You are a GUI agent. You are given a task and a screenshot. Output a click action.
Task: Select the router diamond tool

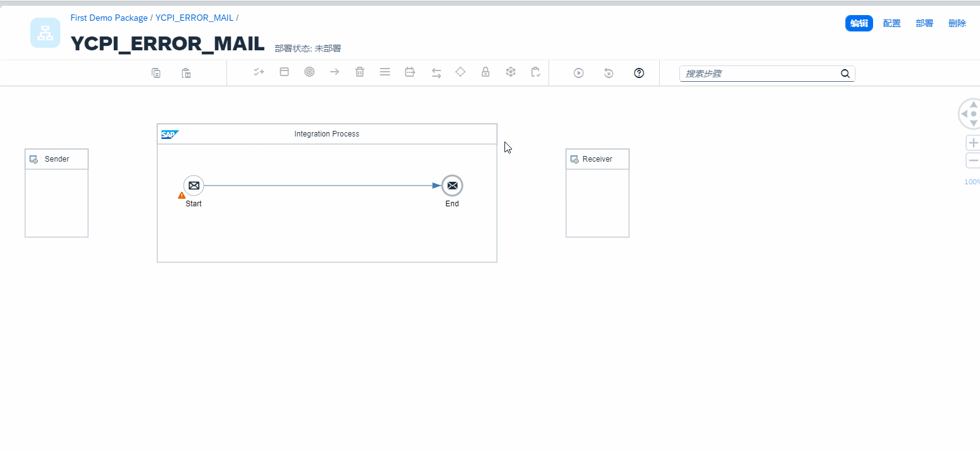point(460,72)
